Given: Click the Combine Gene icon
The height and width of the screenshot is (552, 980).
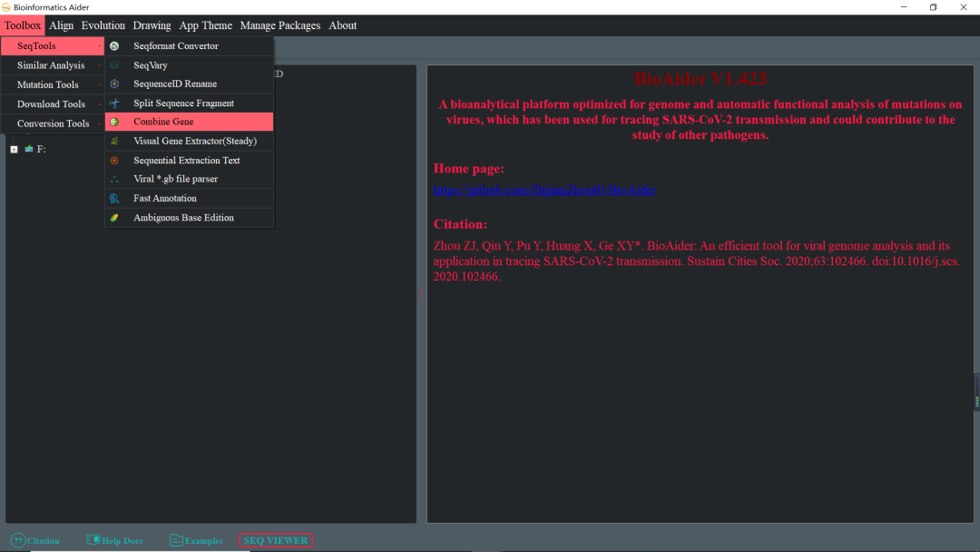Looking at the screenshot, I should pyautogui.click(x=114, y=122).
